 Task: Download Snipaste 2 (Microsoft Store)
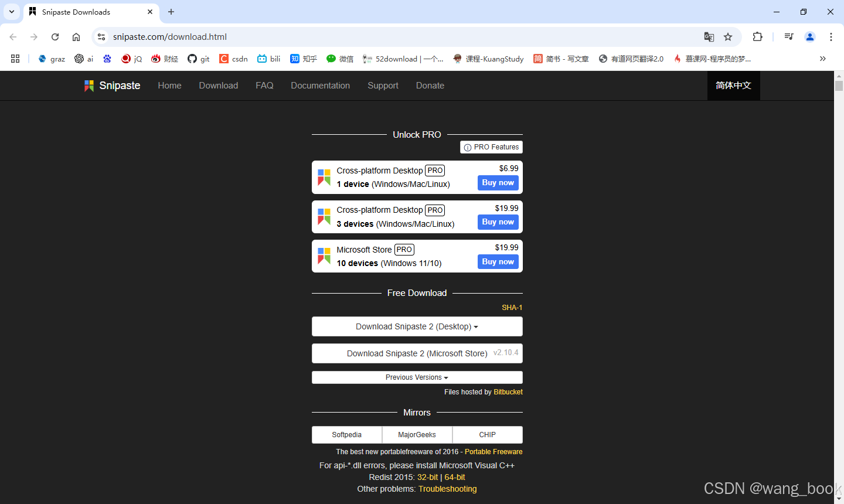tap(417, 353)
